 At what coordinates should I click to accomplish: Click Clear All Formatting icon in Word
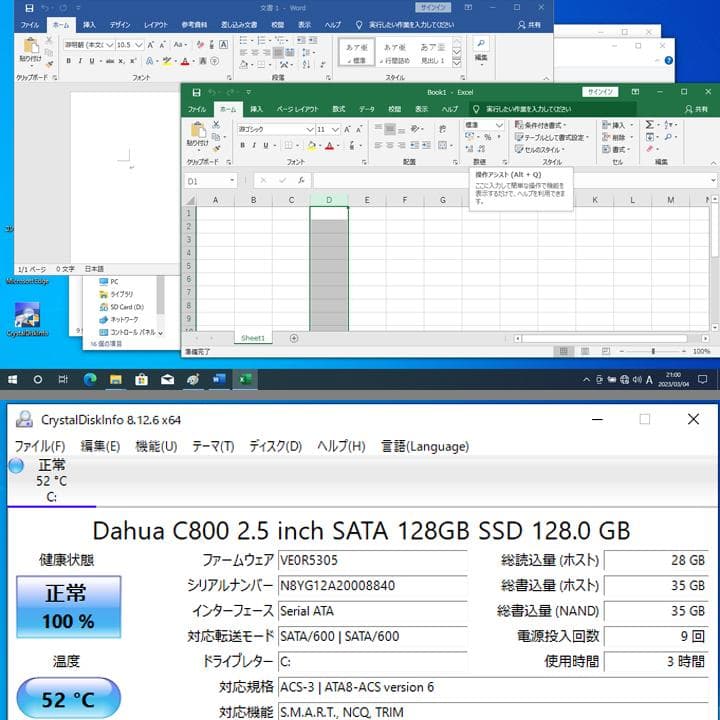[x=200, y=45]
